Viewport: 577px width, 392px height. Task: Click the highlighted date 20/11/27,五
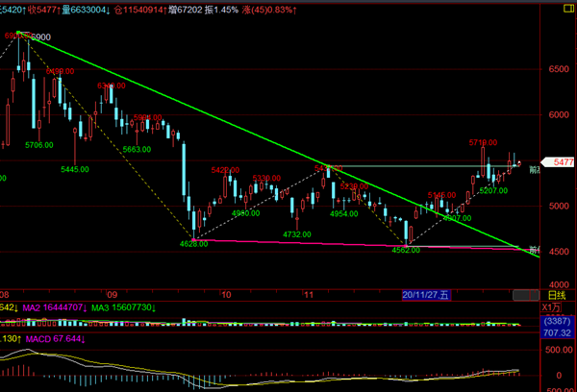pyautogui.click(x=426, y=295)
